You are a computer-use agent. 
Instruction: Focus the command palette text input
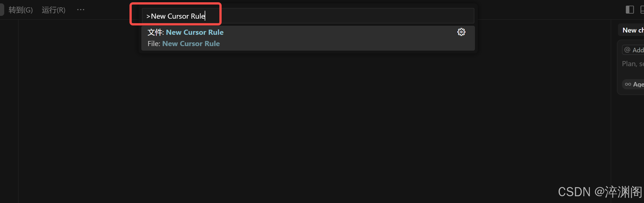[x=308, y=16]
